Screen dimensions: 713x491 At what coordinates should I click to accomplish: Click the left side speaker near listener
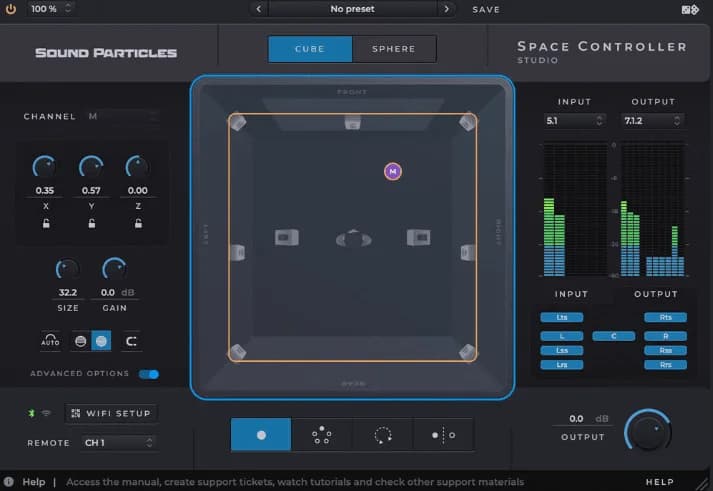tap(287, 237)
